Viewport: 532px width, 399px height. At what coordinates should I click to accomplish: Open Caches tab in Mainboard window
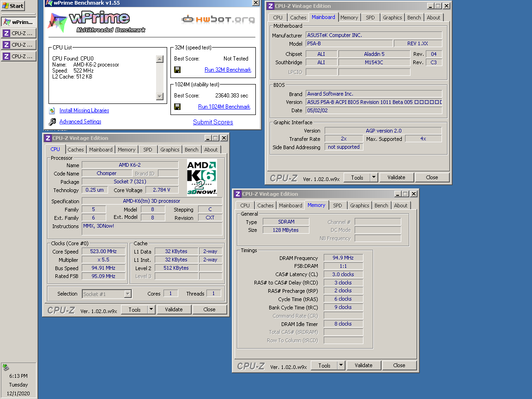tap(298, 18)
